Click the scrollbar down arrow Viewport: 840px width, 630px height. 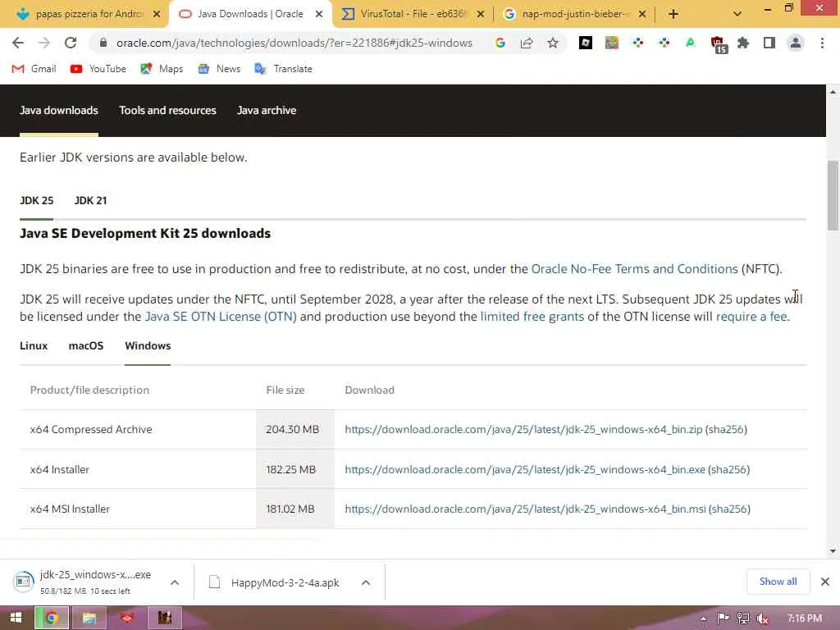tap(833, 551)
